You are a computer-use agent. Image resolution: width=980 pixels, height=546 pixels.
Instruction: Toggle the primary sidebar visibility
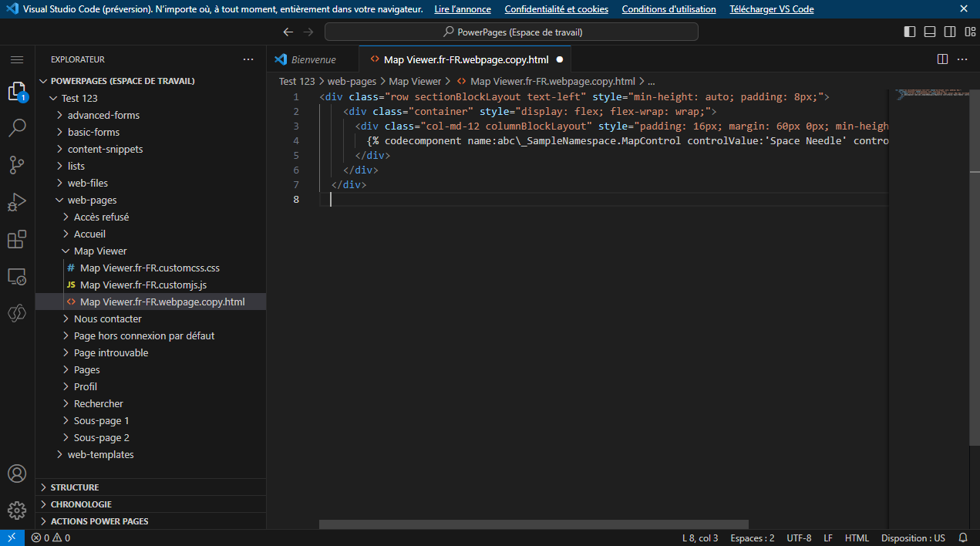911,31
